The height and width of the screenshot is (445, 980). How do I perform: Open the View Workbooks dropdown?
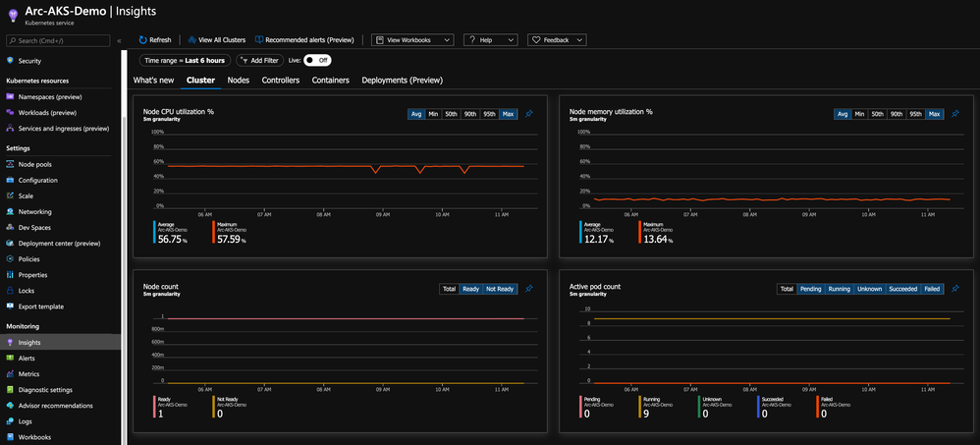411,40
